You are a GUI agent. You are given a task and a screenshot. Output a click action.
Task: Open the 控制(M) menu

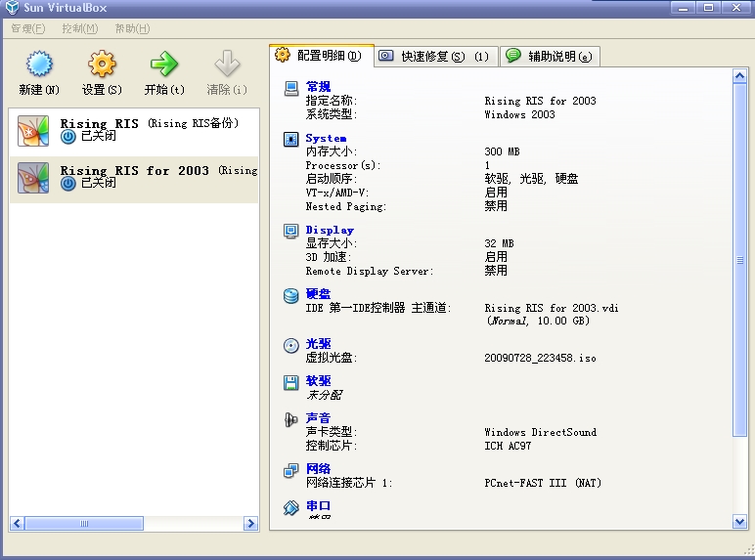[x=80, y=28]
